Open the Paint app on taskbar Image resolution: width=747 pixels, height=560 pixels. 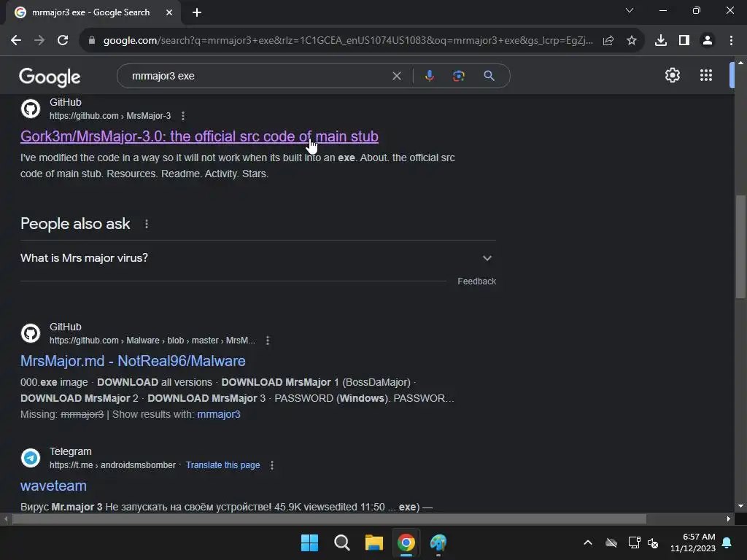click(x=438, y=542)
